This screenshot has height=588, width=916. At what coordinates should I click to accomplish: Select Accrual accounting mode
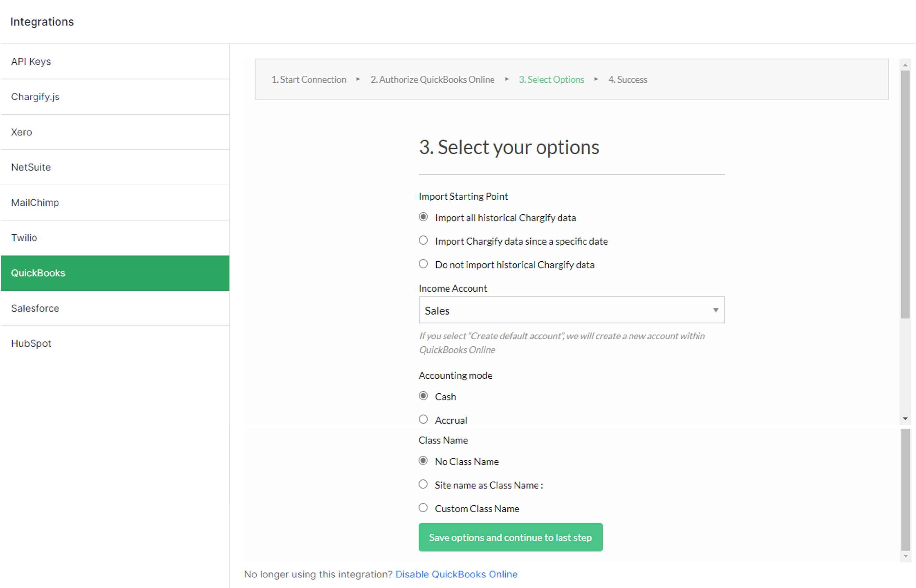[x=423, y=420]
